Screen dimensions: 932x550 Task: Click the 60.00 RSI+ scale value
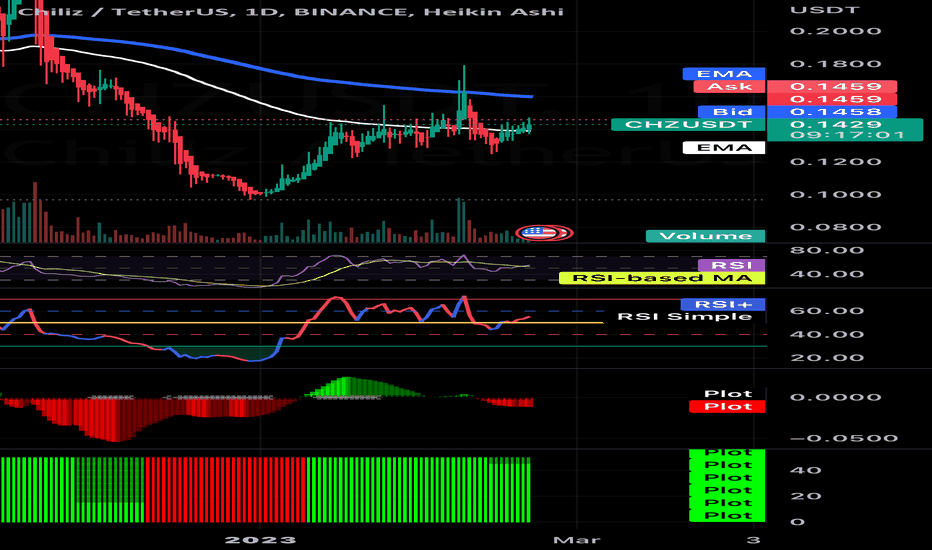(827, 311)
